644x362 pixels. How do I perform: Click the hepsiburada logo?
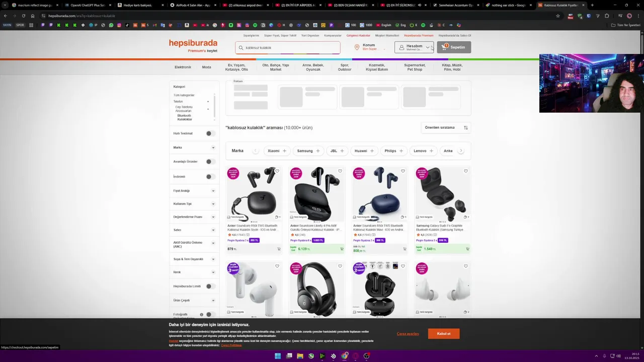(193, 43)
